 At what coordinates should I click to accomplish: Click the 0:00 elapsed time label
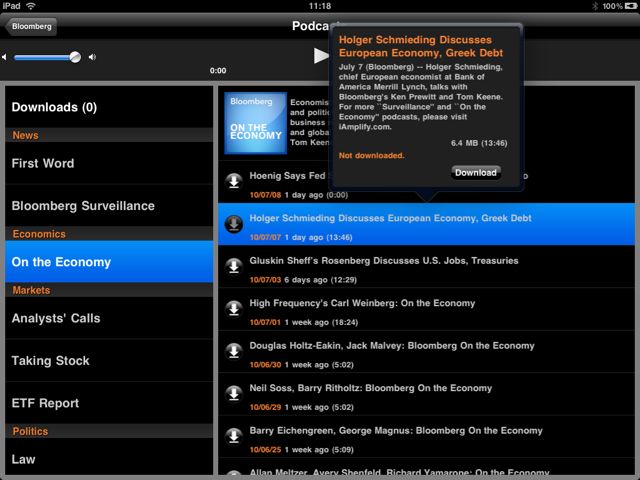218,71
